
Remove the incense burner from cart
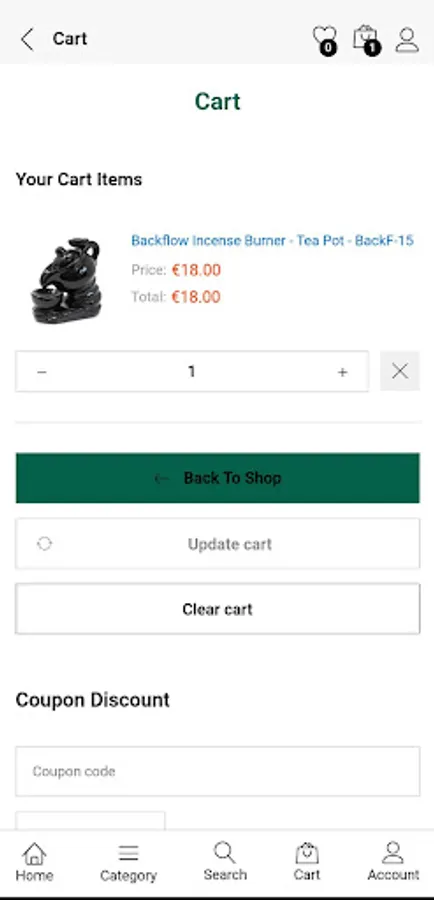pos(400,371)
